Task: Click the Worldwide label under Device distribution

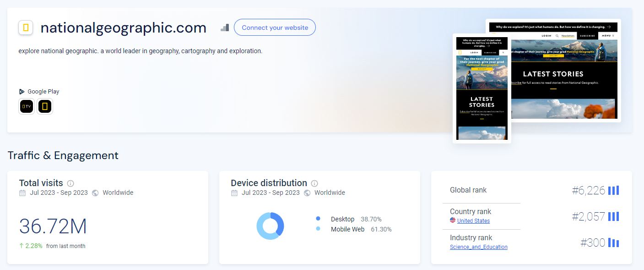Action: [x=330, y=193]
